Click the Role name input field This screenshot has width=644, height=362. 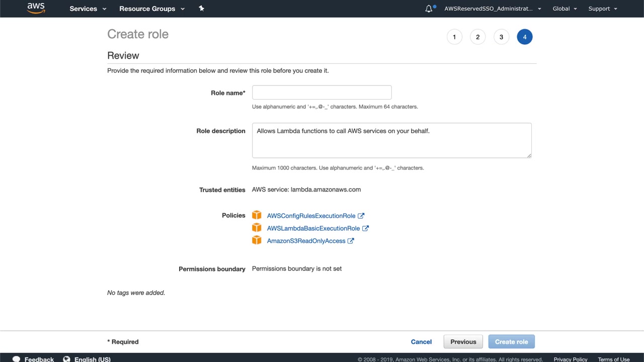[321, 93]
